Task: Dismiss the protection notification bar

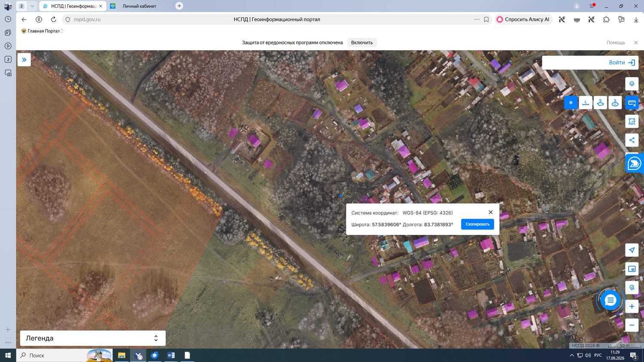Action: (636, 42)
